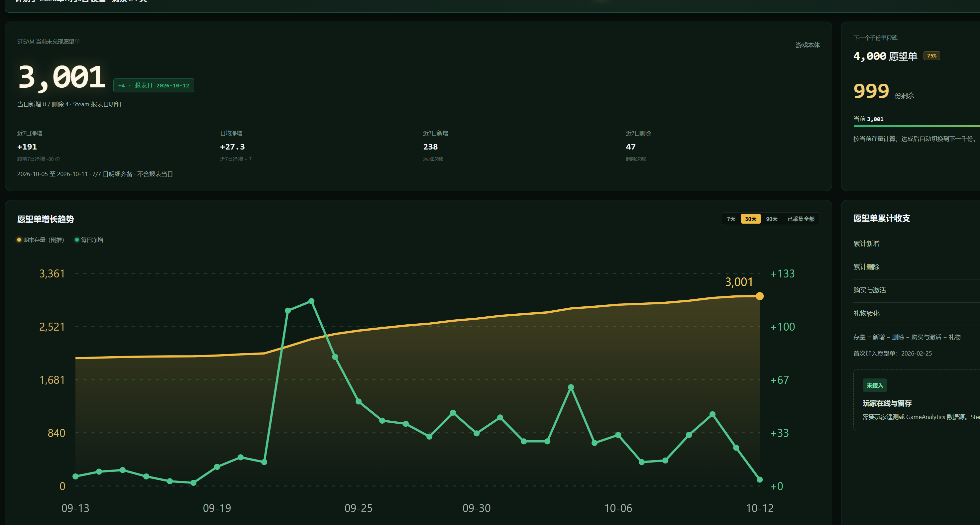Click the 2,521 y-axis label
The image size is (980, 525).
pyautogui.click(x=52, y=327)
